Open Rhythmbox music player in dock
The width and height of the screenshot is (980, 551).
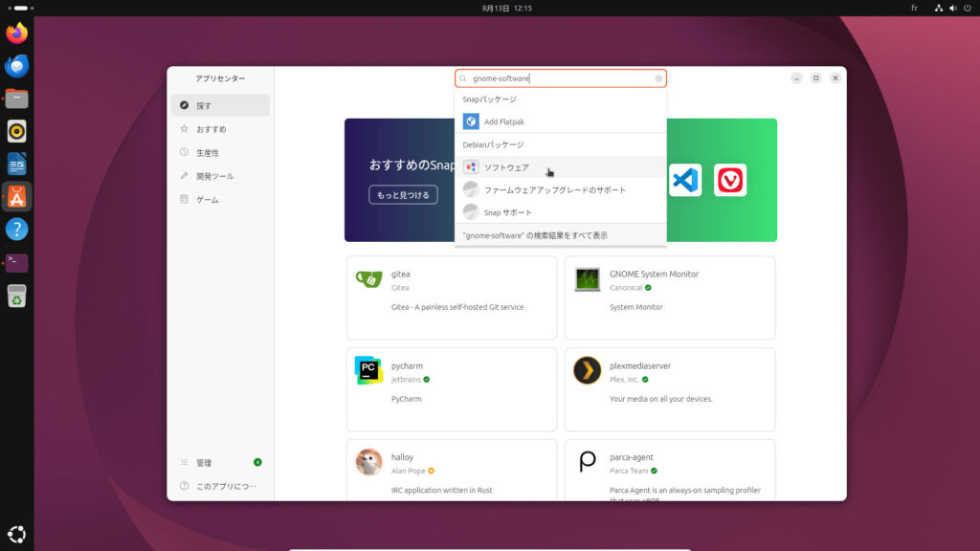pos(17,131)
